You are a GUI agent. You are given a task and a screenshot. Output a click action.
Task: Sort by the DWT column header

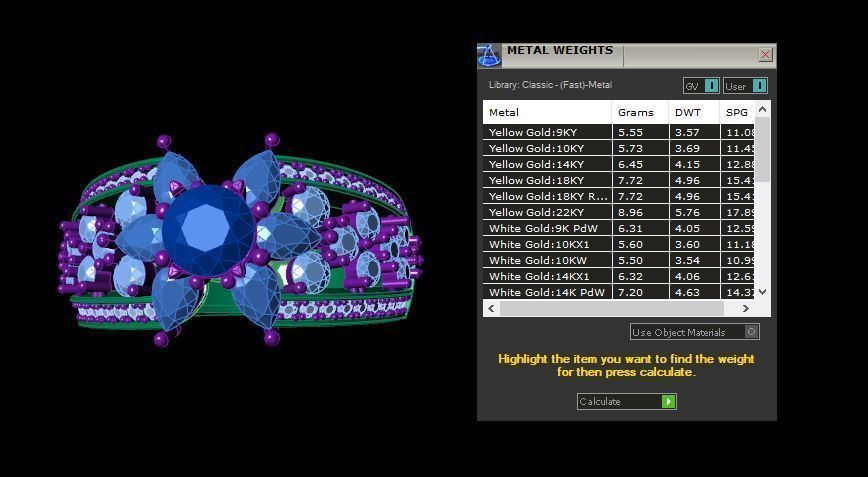point(694,112)
